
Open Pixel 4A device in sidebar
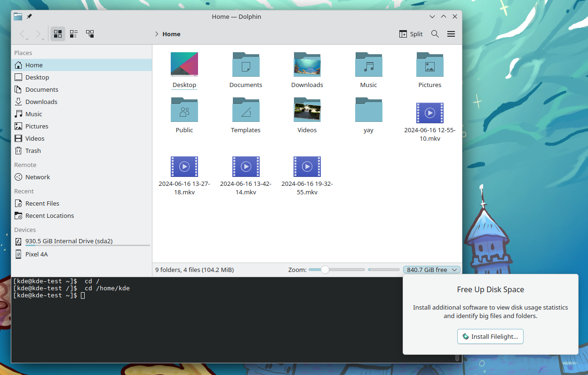[36, 254]
